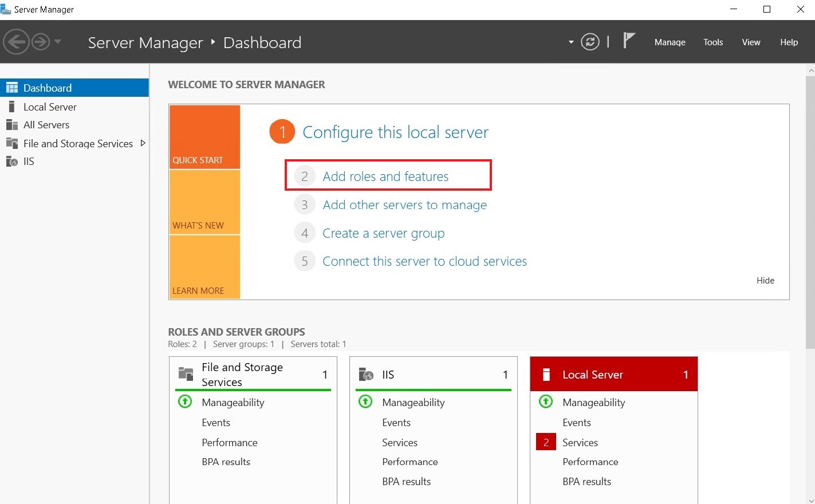Click the File and Storage Services tile icon

pyautogui.click(x=184, y=373)
